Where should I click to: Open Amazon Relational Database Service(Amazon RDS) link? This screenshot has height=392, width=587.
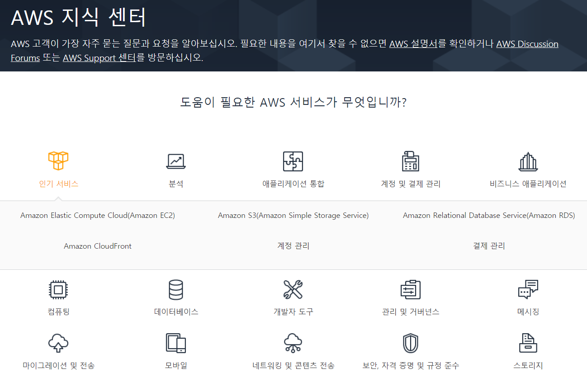[x=489, y=216]
